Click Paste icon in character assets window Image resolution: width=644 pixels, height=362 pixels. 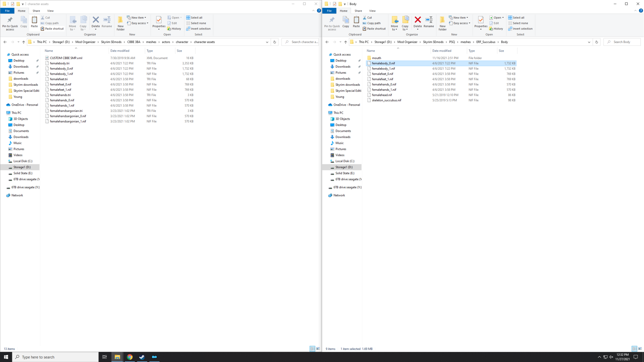tap(34, 22)
